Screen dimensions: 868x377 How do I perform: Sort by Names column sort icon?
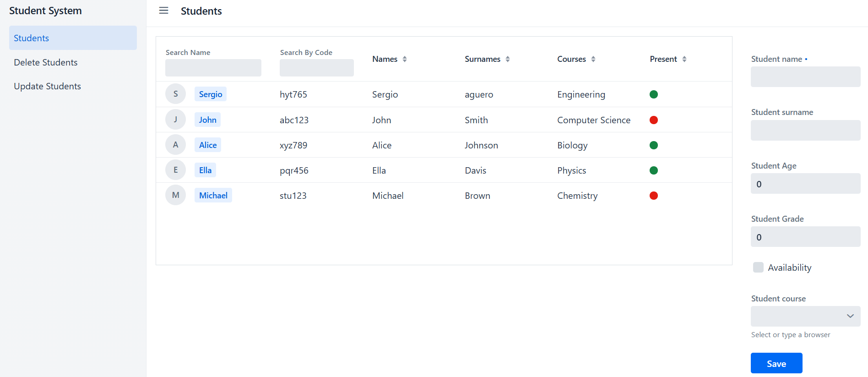[x=405, y=59]
